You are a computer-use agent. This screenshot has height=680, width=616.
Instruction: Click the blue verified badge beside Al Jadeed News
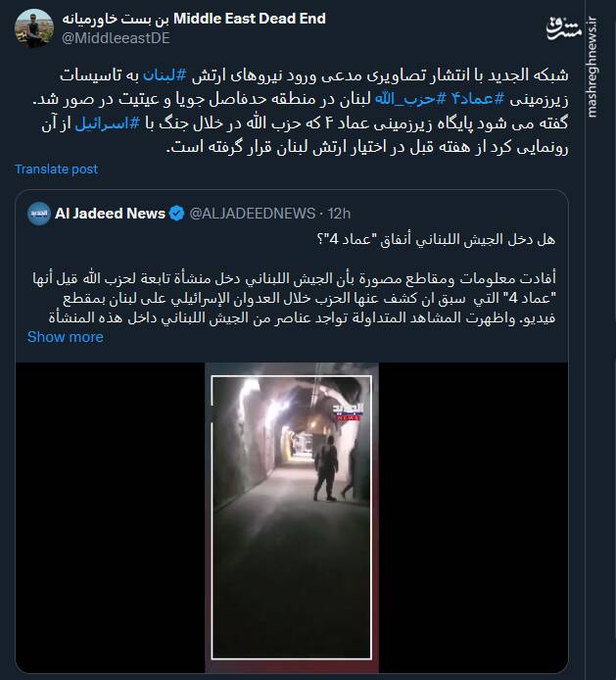point(176,214)
